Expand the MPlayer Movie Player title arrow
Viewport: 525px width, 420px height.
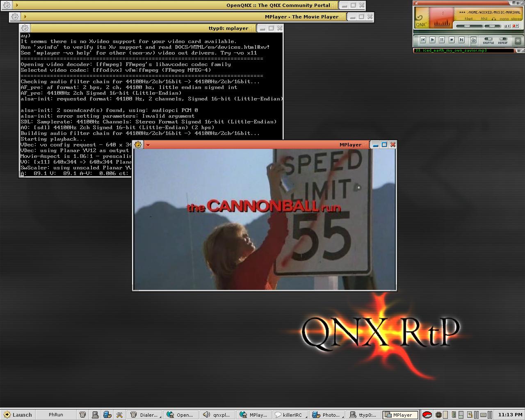(25, 17)
